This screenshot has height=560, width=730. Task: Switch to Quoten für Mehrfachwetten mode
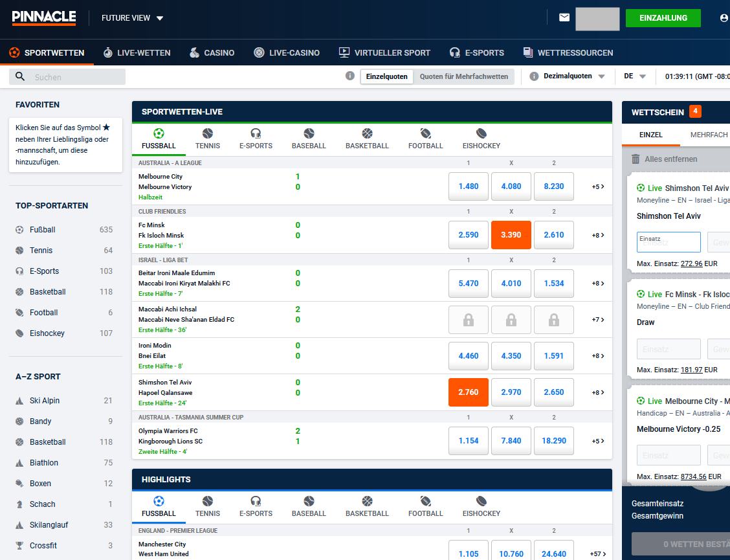pos(464,76)
